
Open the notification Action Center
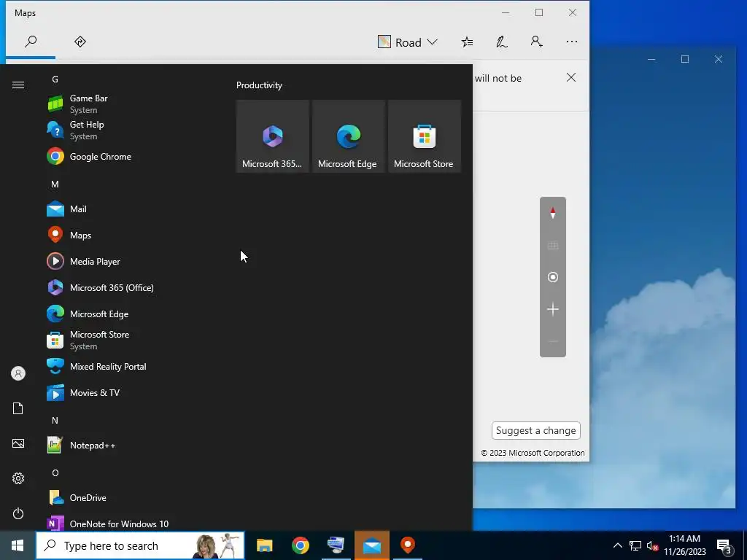tap(724, 545)
